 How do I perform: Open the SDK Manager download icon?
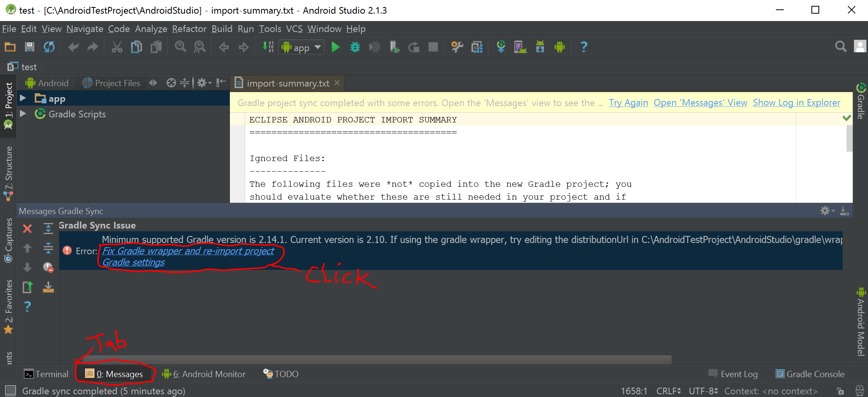540,47
